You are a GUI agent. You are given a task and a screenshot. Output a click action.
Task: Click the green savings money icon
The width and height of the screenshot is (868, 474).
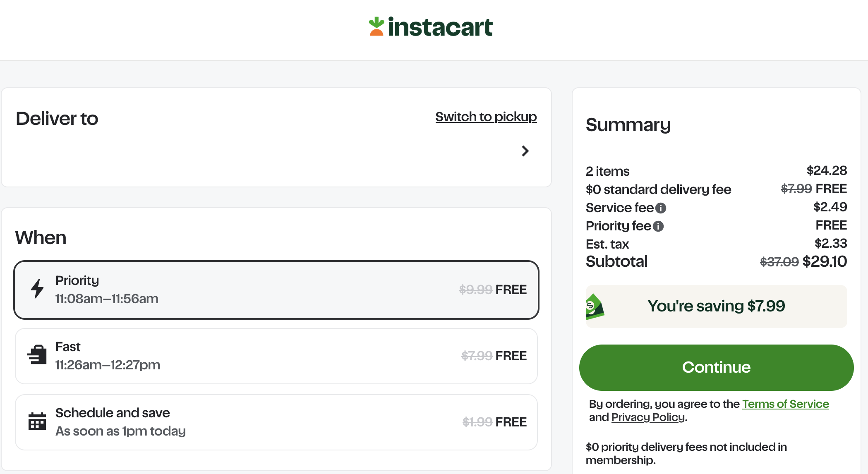coord(595,306)
